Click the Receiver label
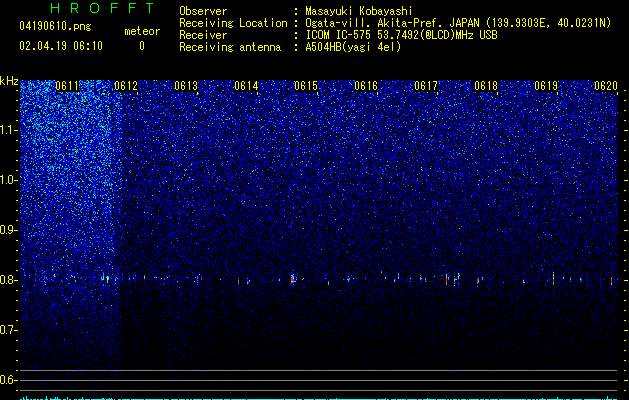This screenshot has height=400, width=629. tap(203, 35)
